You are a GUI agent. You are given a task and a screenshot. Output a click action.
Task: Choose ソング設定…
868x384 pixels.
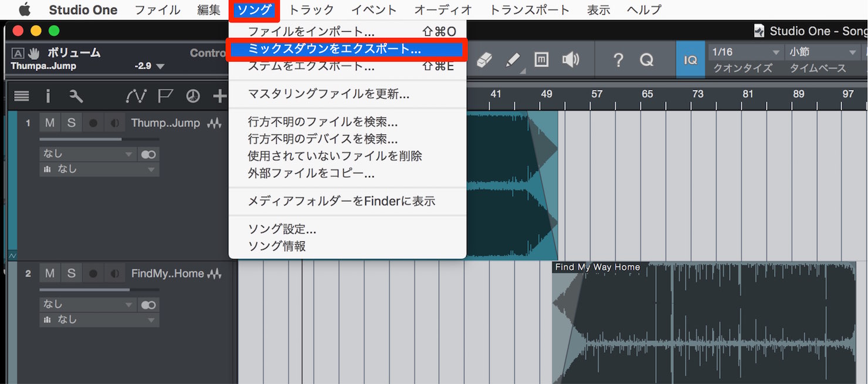click(347, 229)
